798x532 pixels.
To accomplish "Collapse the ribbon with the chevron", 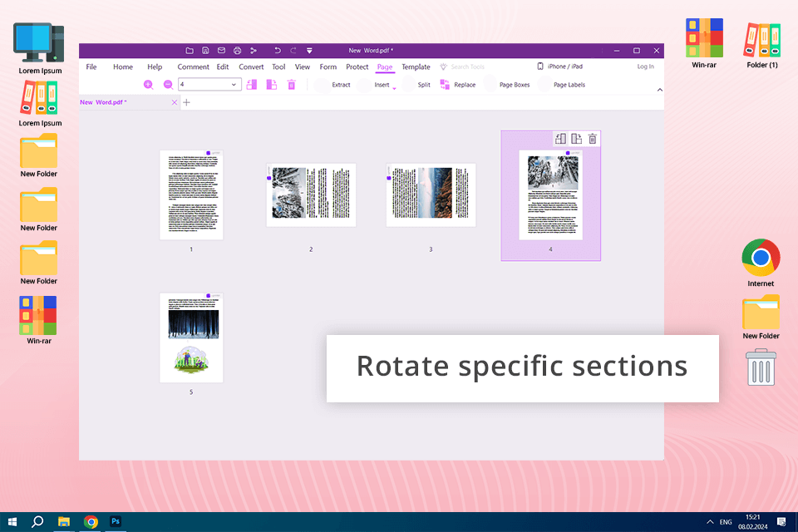I will tap(660, 89).
